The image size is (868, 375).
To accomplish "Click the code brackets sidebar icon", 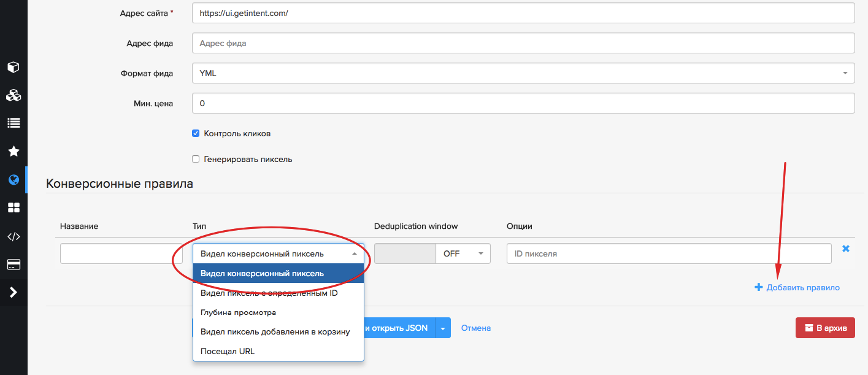I will (x=13, y=236).
